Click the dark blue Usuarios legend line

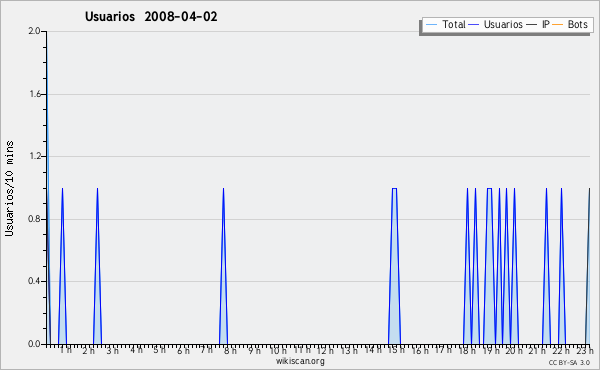point(474,25)
